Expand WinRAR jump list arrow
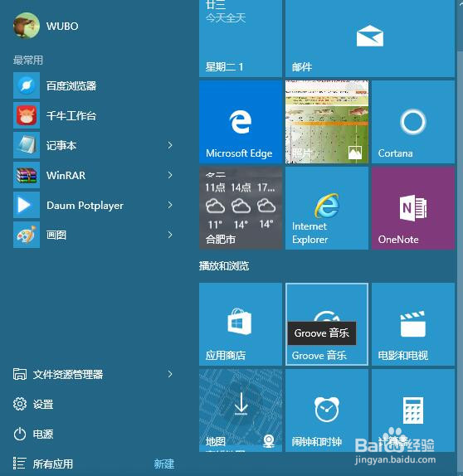This screenshot has height=476, width=463. [170, 175]
